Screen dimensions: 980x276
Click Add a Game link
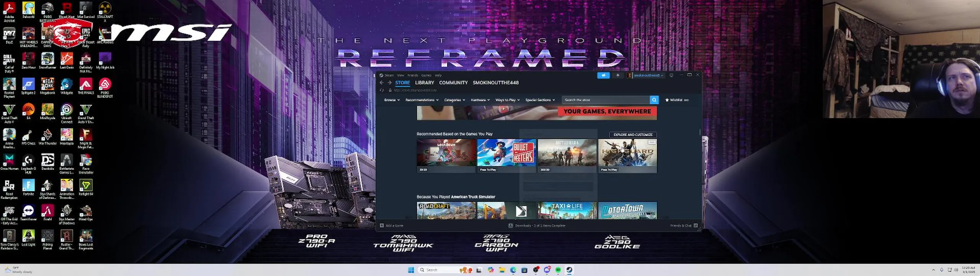[x=394, y=226]
